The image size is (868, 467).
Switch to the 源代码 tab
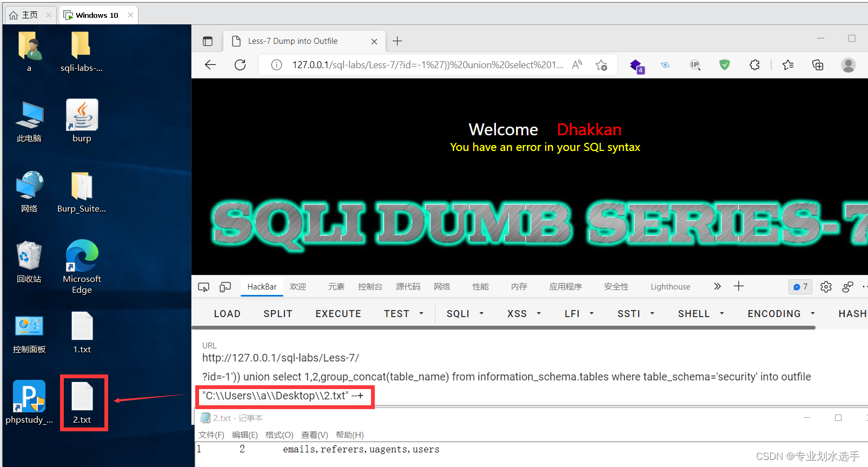[x=408, y=287]
